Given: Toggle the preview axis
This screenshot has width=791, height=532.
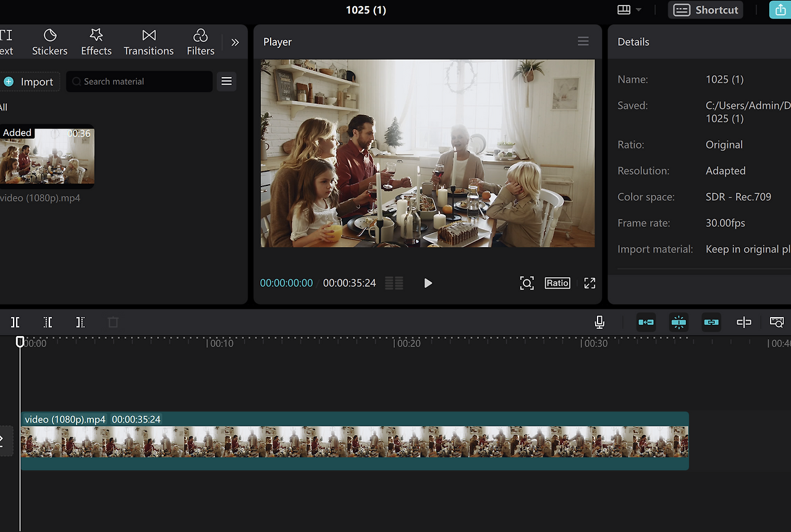Looking at the screenshot, I should tap(744, 322).
